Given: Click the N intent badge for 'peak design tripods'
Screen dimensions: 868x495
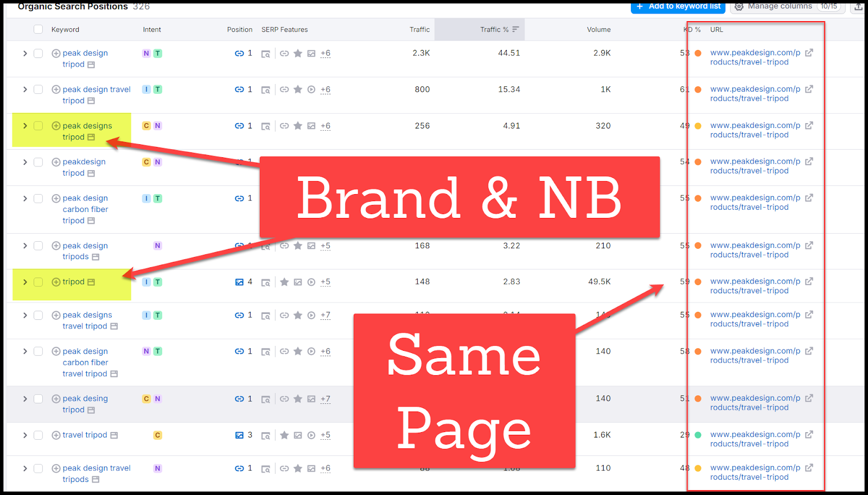Looking at the screenshot, I should pos(157,246).
